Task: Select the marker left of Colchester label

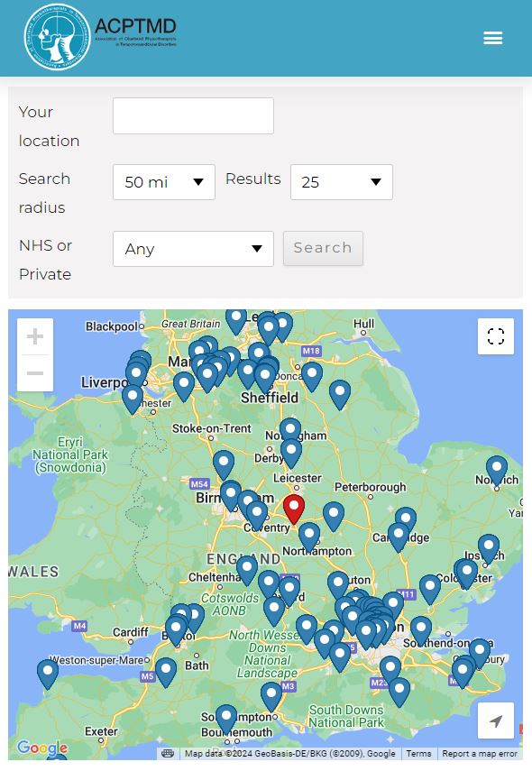Action: tap(430, 589)
